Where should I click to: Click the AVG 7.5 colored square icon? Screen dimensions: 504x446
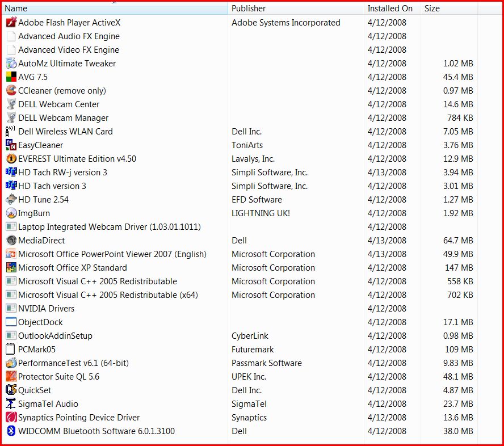click(11, 77)
